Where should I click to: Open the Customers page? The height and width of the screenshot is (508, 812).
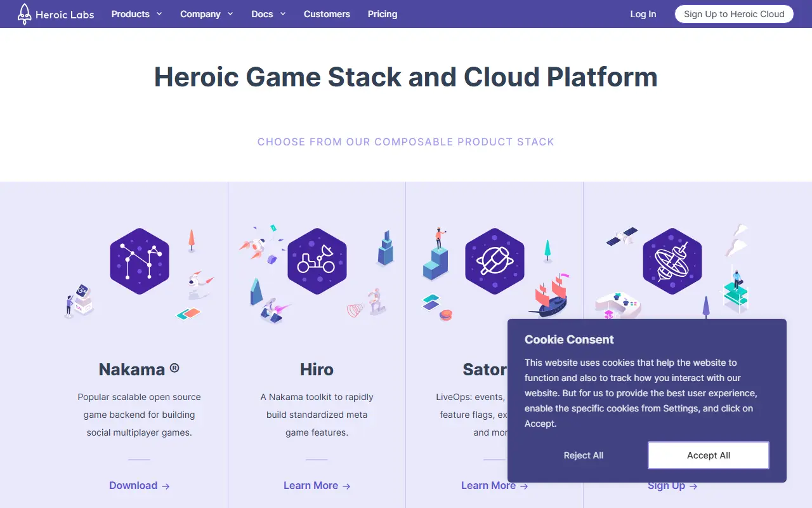327,14
